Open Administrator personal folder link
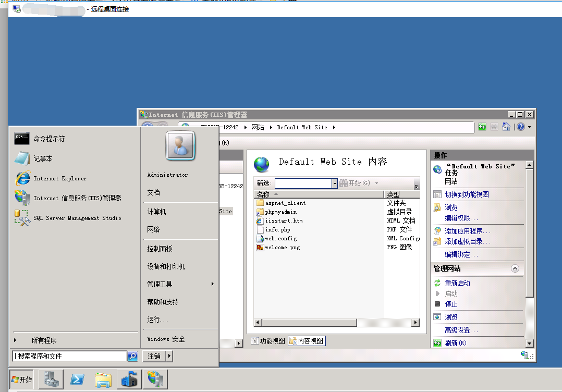Viewport: 562px width, 392px height. (x=167, y=175)
